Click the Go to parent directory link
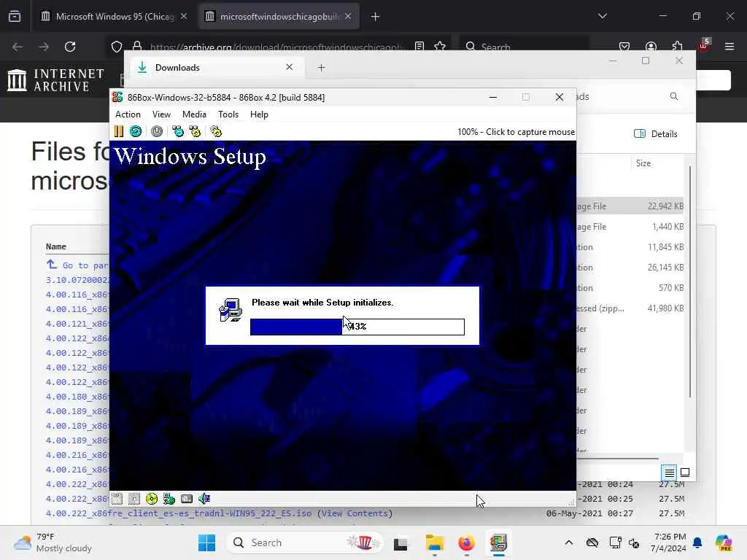The width and height of the screenshot is (747, 560). click(x=77, y=265)
